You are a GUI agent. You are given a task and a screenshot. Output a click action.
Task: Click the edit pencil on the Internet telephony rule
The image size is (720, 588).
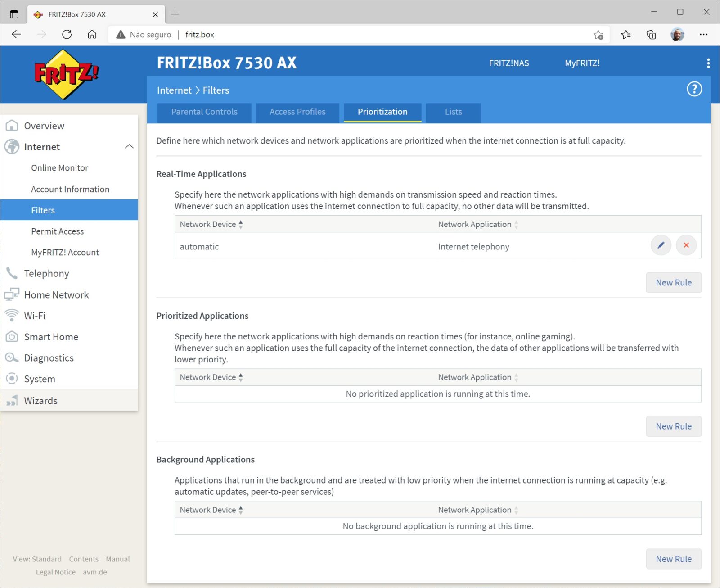coord(661,245)
